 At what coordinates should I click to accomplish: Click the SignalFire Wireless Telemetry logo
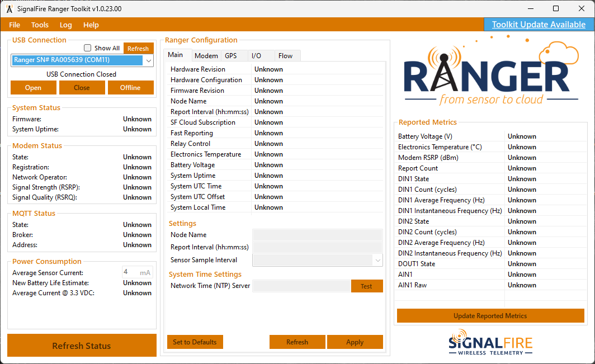(490, 342)
